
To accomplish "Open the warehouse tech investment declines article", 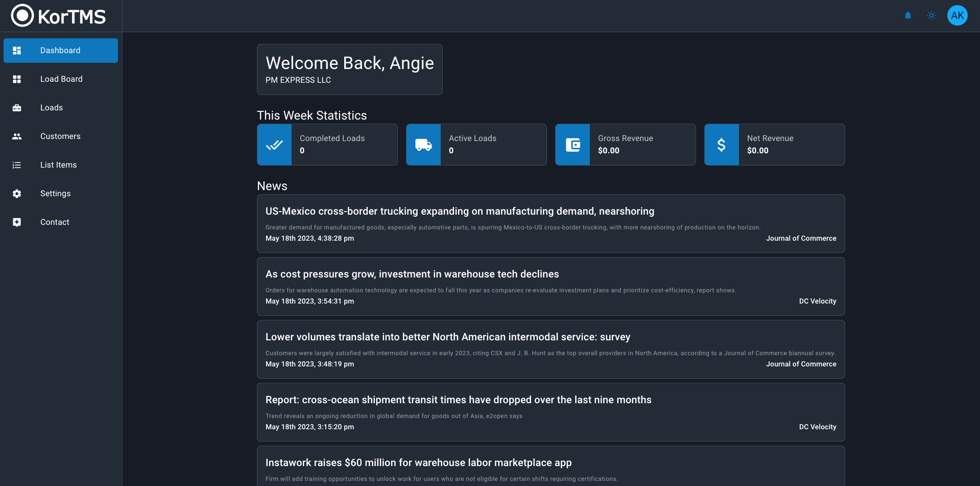I will 412,274.
